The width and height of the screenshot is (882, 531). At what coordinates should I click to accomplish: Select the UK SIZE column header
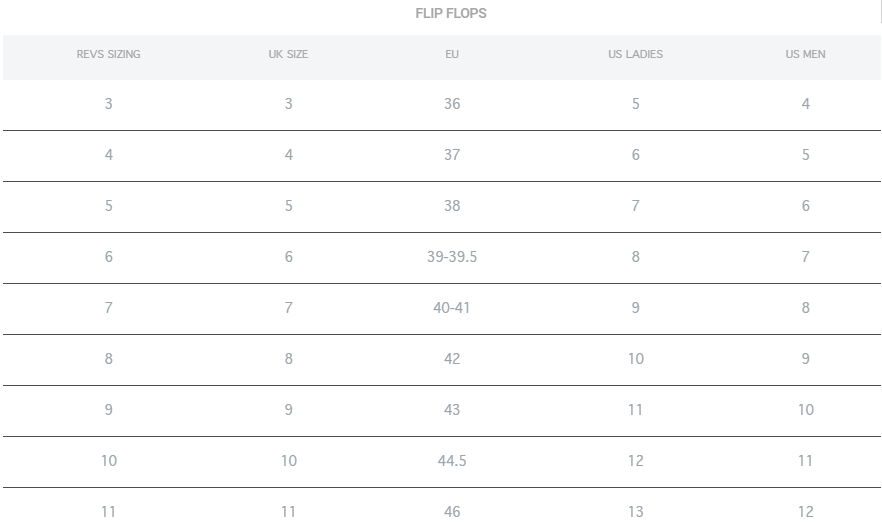click(x=288, y=54)
